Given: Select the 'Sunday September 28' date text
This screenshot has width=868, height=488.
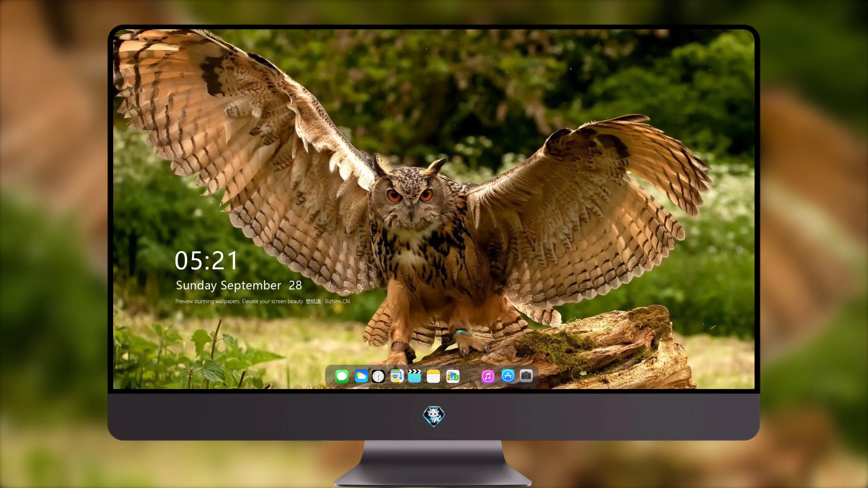Looking at the screenshot, I should coord(239,285).
